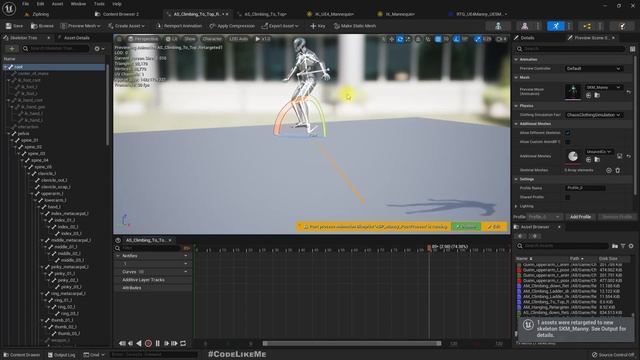Screen dimensions: 640x360
Task: Click the red timeline playhead marker
Action: tap(429, 247)
